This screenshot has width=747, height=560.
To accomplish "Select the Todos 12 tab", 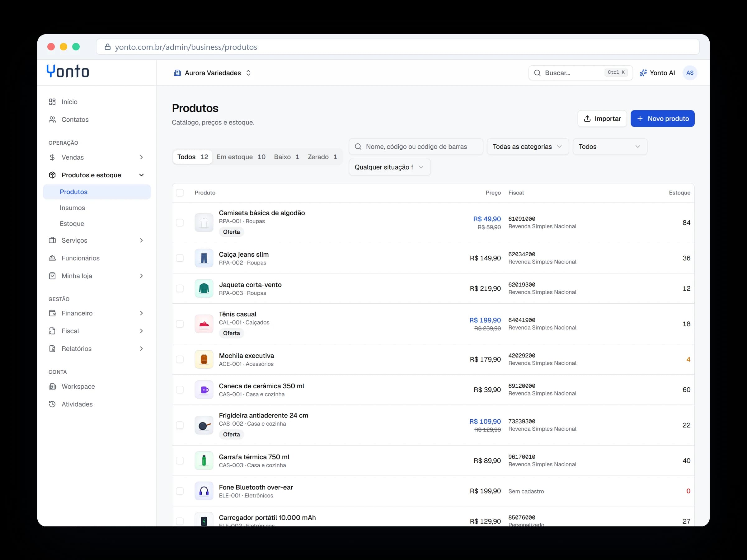I will click(192, 157).
